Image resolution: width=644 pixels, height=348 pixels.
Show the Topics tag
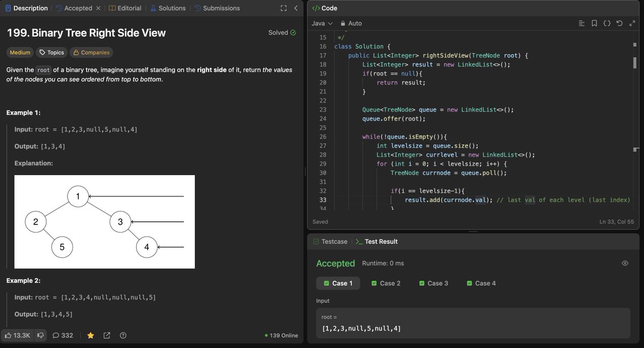[x=52, y=52]
